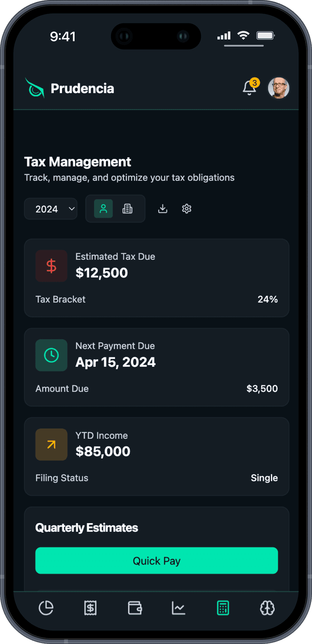The width and height of the screenshot is (312, 644).
Task: Switch to business building view toggle
Action: point(127,209)
